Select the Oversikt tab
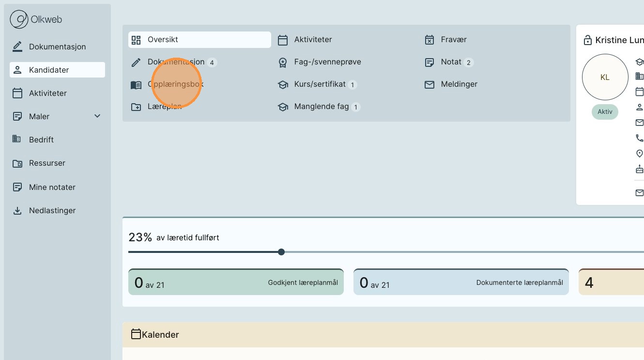 coord(199,40)
